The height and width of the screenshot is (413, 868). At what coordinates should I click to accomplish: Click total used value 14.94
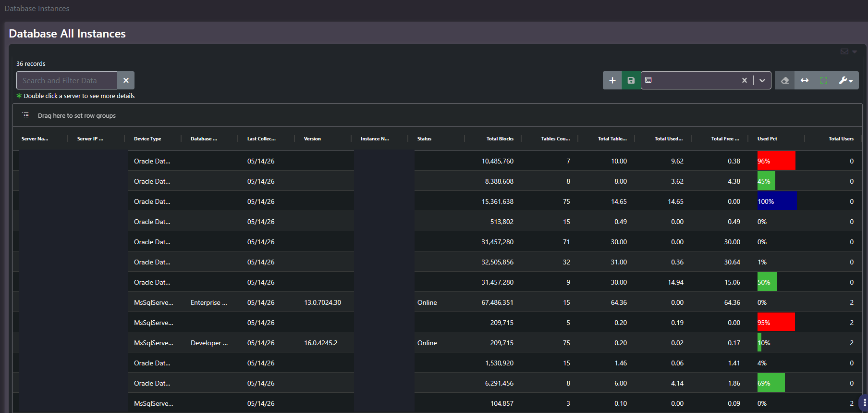tap(675, 282)
